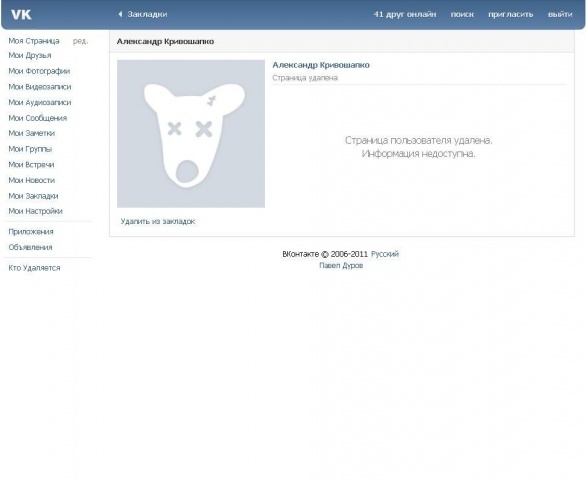This screenshot has width=586, height=480.
Task: Click Удалить из закладок
Action: [158, 221]
